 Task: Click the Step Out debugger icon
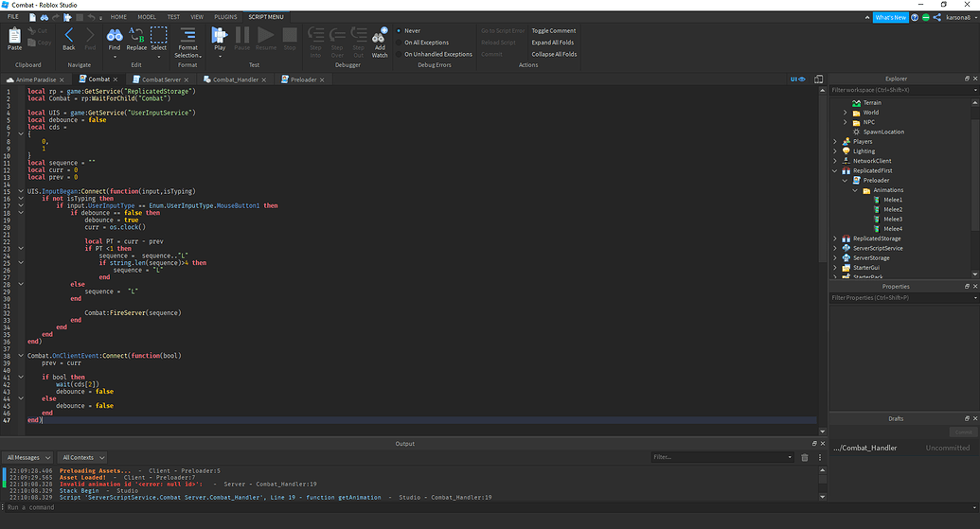(358, 34)
